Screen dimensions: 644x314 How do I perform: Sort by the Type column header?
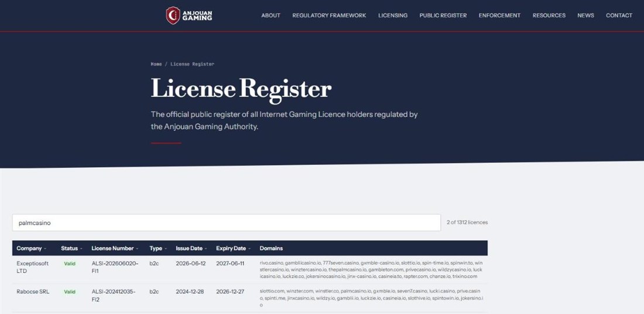point(158,249)
